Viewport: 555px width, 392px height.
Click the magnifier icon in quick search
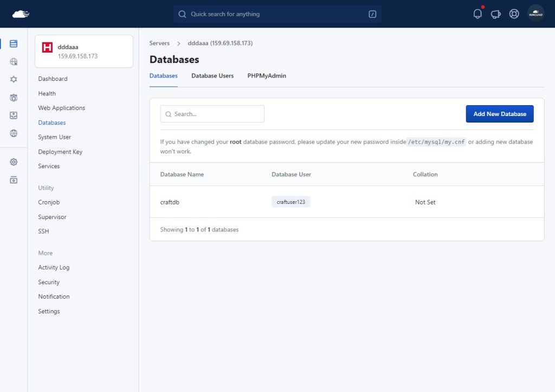tap(182, 14)
